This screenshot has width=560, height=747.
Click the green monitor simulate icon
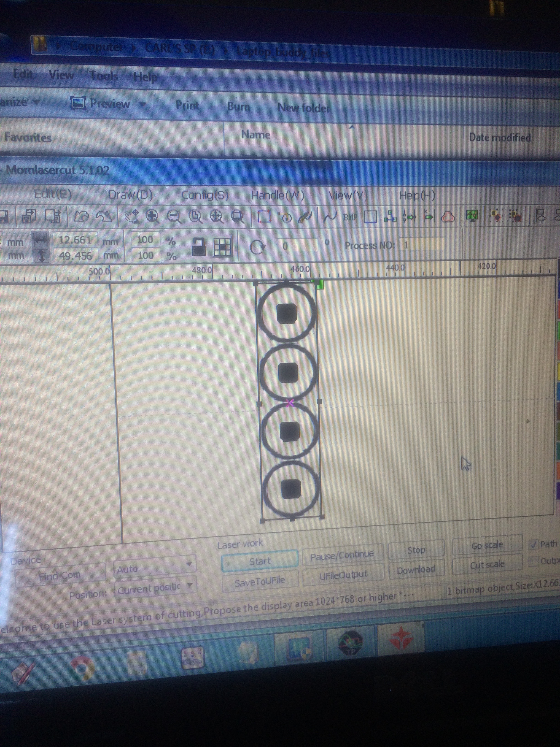(x=472, y=216)
